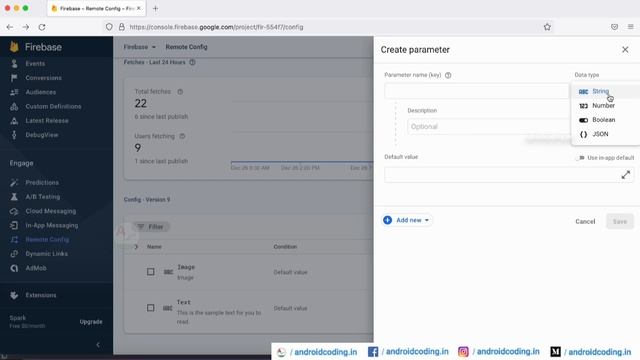Check the Image parameter checkbox

(151, 272)
